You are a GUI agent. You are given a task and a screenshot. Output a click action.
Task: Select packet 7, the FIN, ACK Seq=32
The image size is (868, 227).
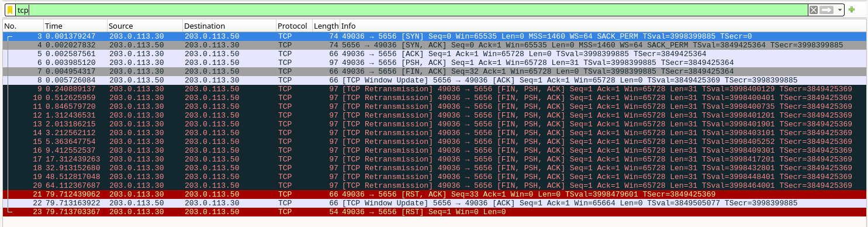[x=434, y=71]
